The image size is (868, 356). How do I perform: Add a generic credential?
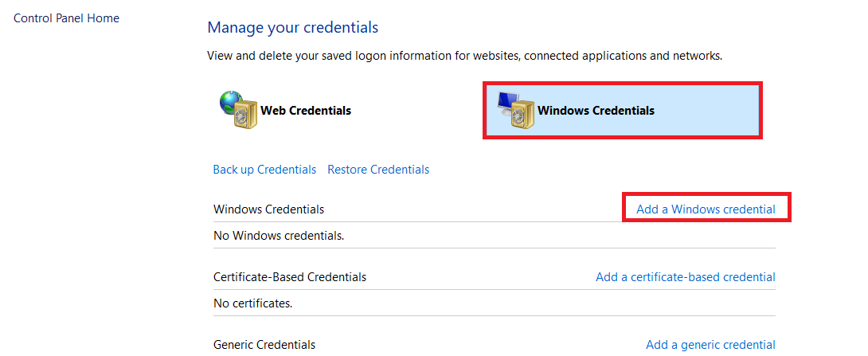coord(711,345)
